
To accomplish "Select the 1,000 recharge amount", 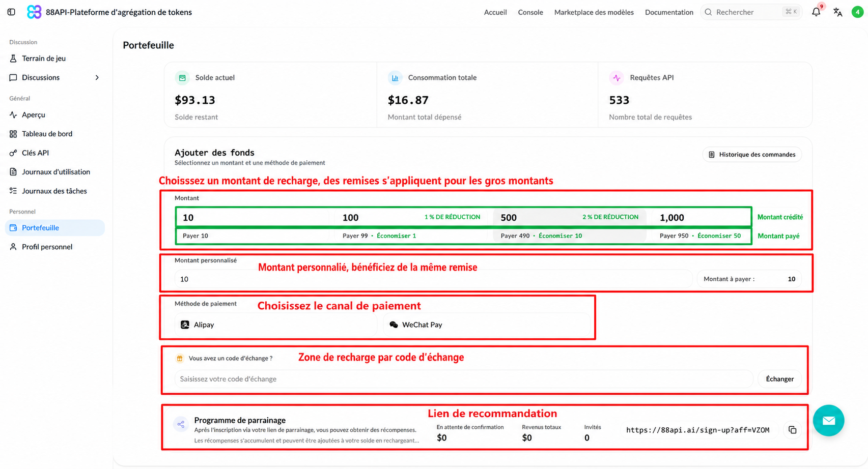I will point(701,226).
